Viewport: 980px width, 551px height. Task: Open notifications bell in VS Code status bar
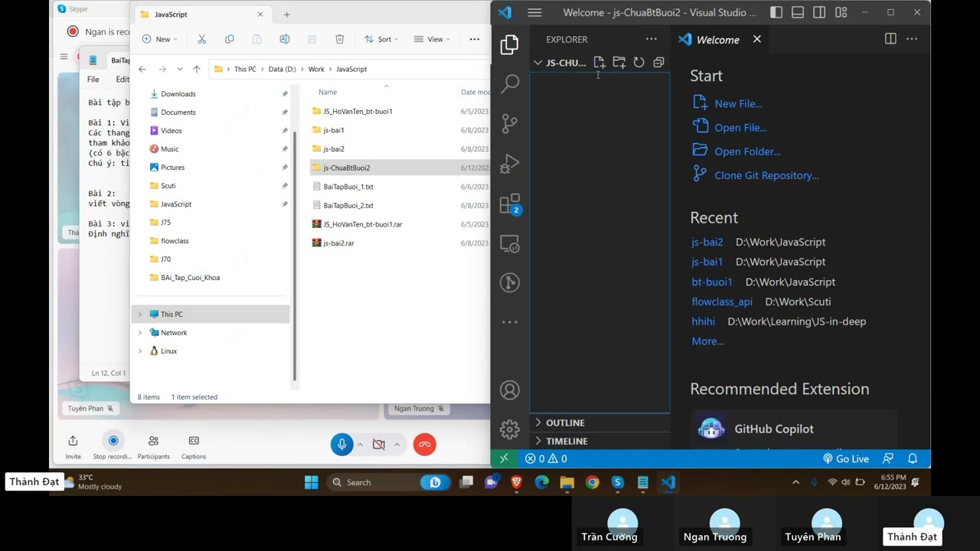click(x=912, y=458)
